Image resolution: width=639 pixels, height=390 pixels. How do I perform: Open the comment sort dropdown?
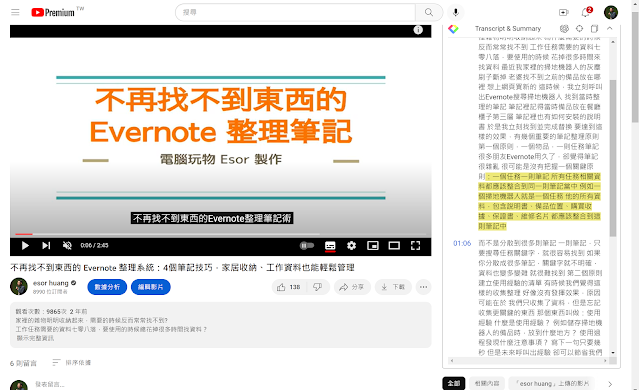click(x=72, y=362)
